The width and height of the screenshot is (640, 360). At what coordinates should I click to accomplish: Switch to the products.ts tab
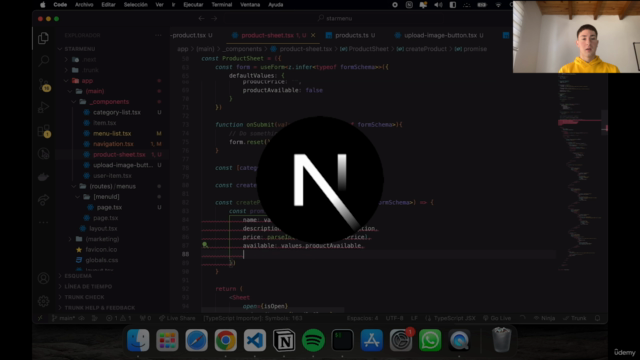351,36
